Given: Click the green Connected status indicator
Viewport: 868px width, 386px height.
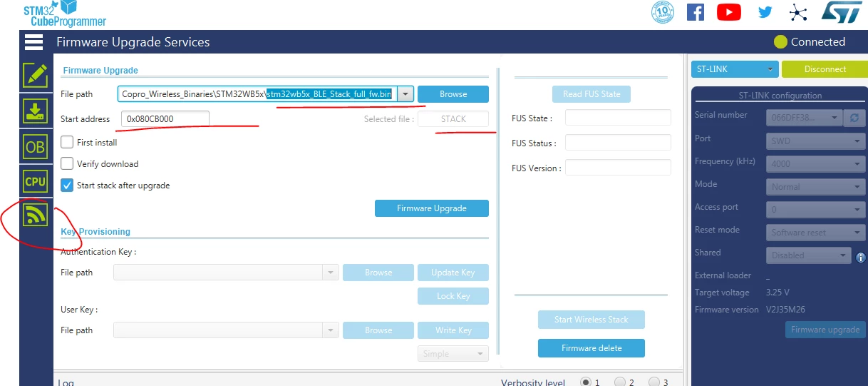Looking at the screenshot, I should click(780, 42).
